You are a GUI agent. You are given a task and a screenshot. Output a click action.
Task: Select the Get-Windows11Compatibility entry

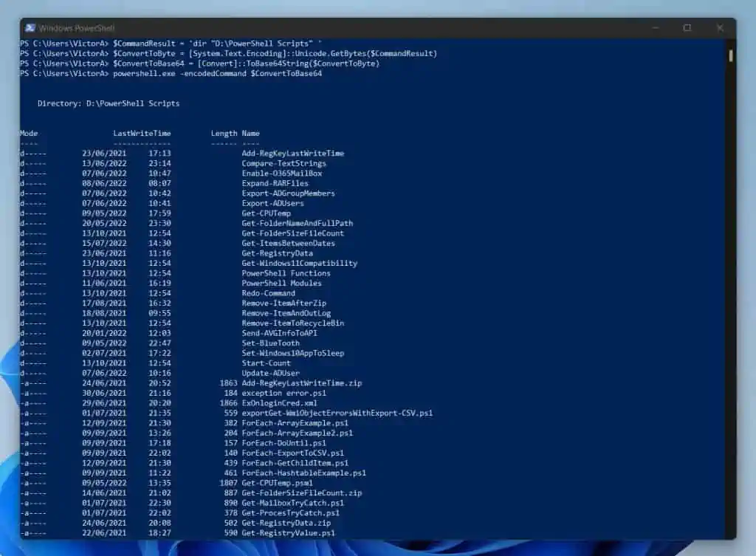pos(300,264)
